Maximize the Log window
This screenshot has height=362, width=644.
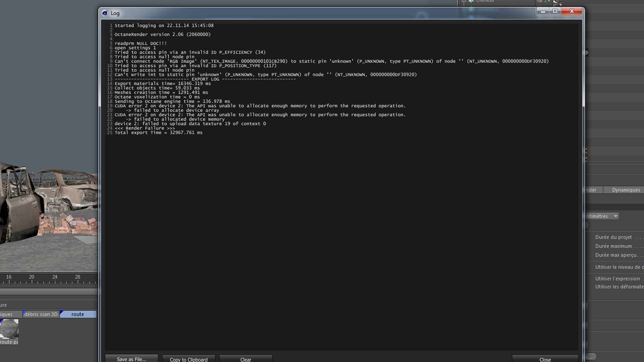point(555,11)
